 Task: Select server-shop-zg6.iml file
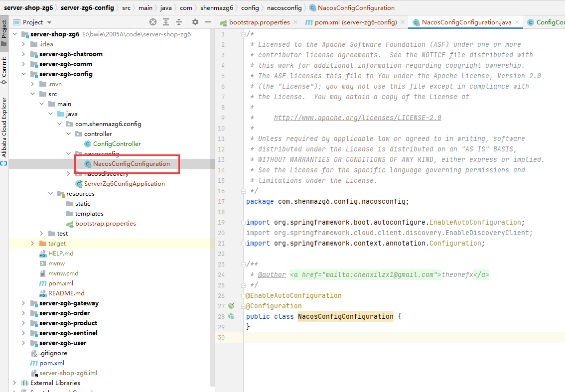[68, 373]
